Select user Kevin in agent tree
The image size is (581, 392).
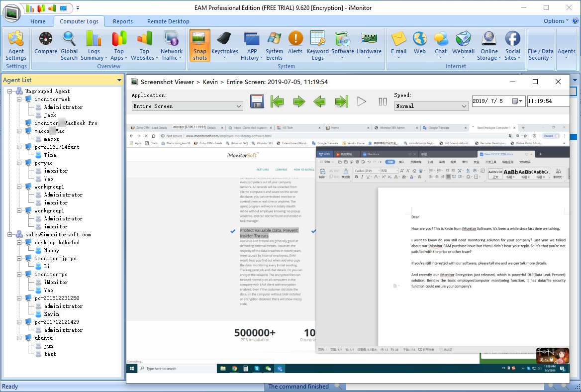click(52, 314)
